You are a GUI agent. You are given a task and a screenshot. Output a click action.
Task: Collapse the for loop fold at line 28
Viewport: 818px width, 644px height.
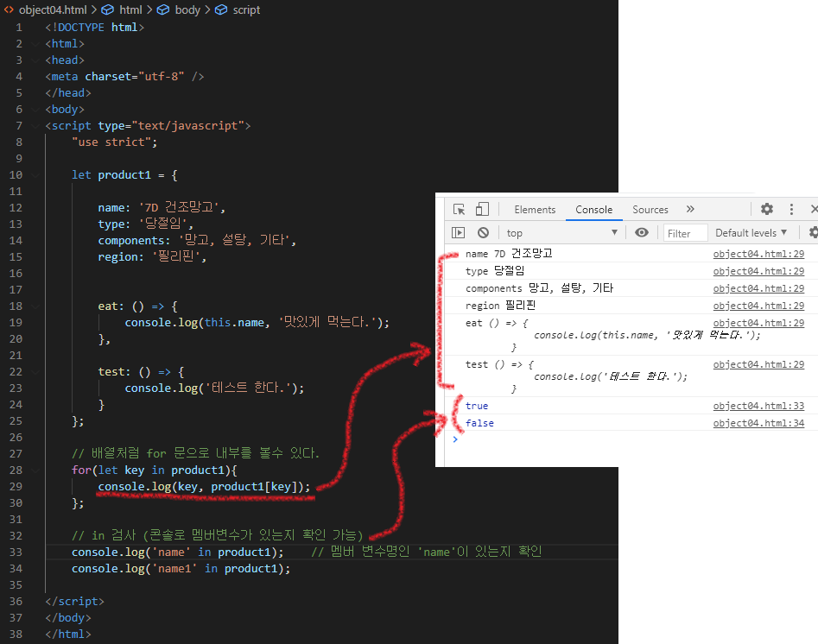click(x=35, y=470)
